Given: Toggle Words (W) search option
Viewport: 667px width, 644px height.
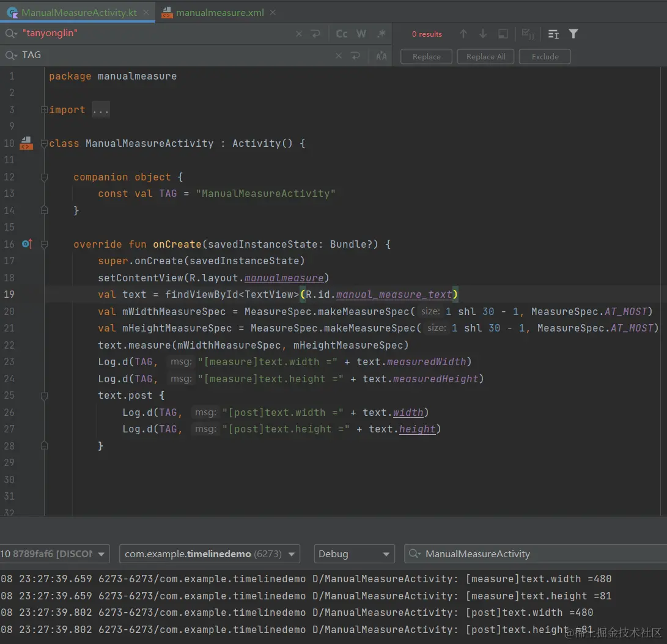Looking at the screenshot, I should coord(361,34).
